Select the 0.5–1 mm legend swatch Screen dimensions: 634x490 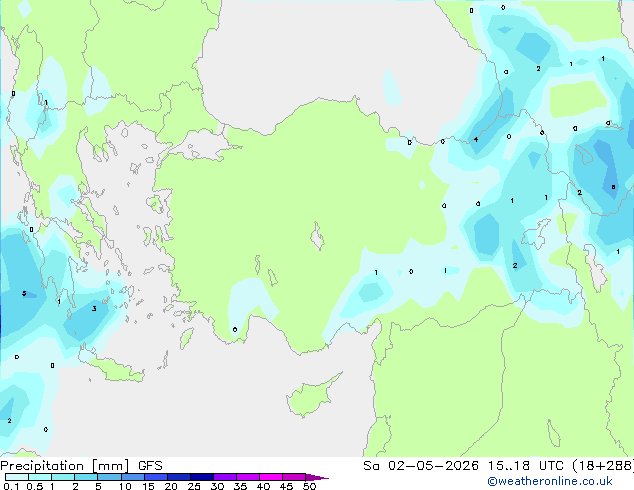click(x=40, y=477)
